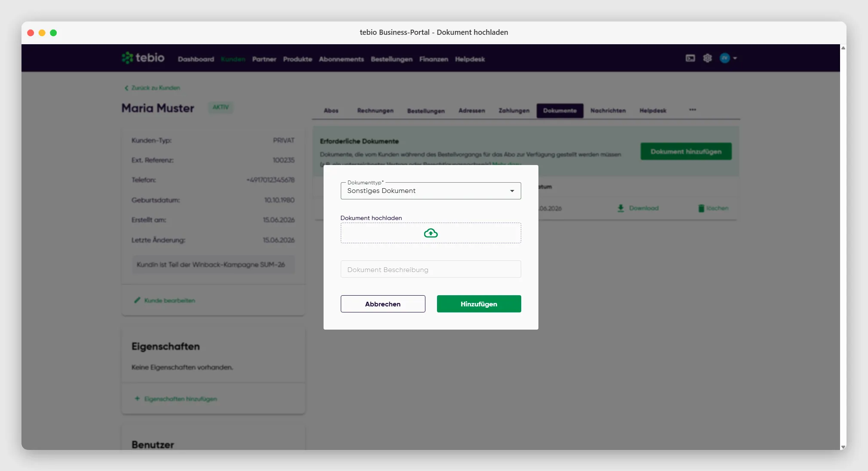868x471 pixels.
Task: Open Abonnements in the navigation bar
Action: [341, 59]
